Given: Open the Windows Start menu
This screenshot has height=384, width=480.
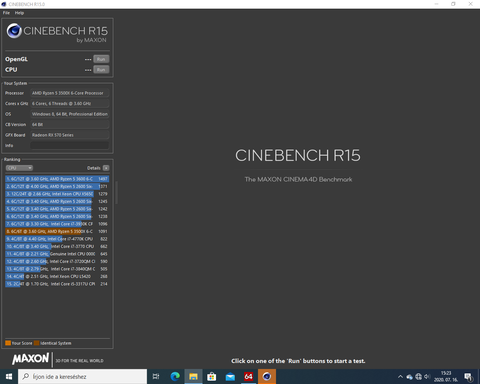Looking at the screenshot, I should (9, 377).
